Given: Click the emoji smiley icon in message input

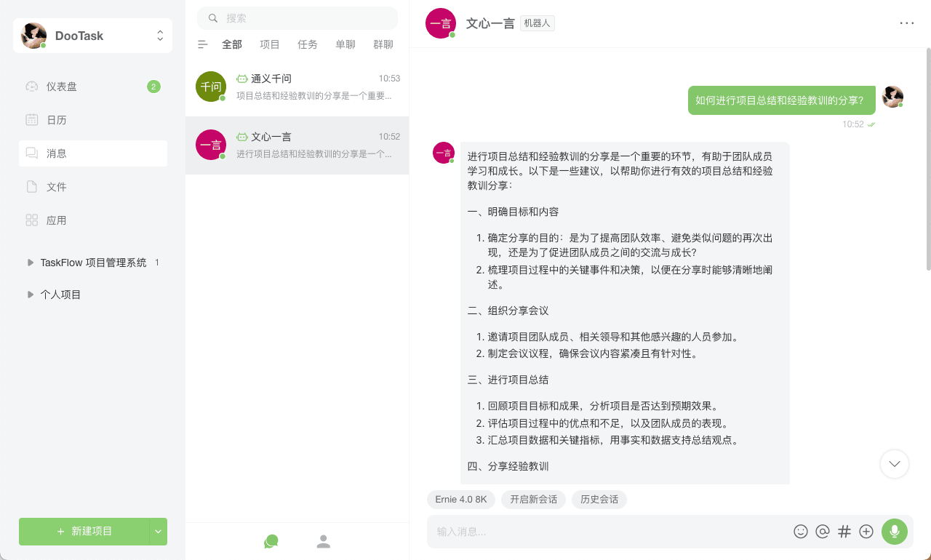Looking at the screenshot, I should point(801,532).
